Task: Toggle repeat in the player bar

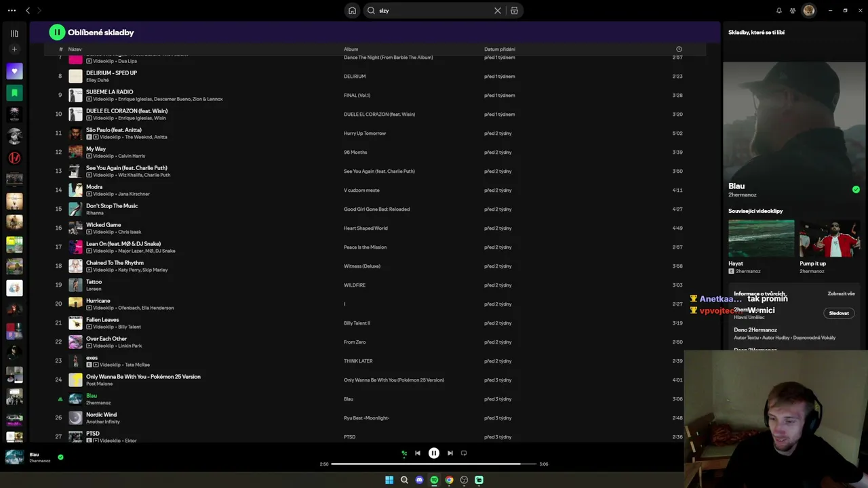Action: pos(464,453)
